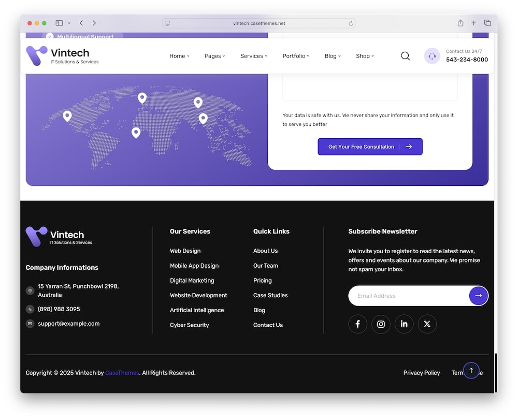Open the sidebar dropdown chevron in toolbar

(x=69, y=23)
